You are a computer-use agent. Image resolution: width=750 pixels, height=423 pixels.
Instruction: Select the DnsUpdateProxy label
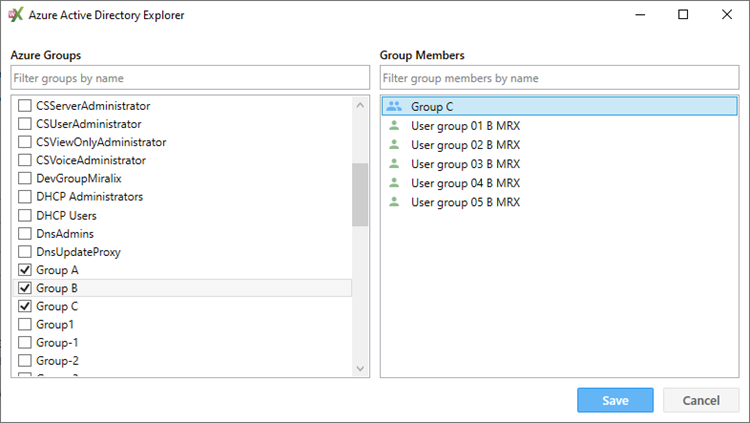tap(78, 252)
